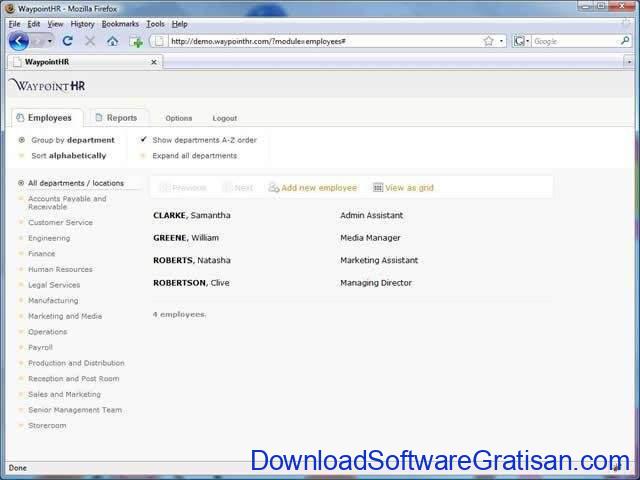640x480 pixels.
Task: Open the Options link
Action: 178,118
